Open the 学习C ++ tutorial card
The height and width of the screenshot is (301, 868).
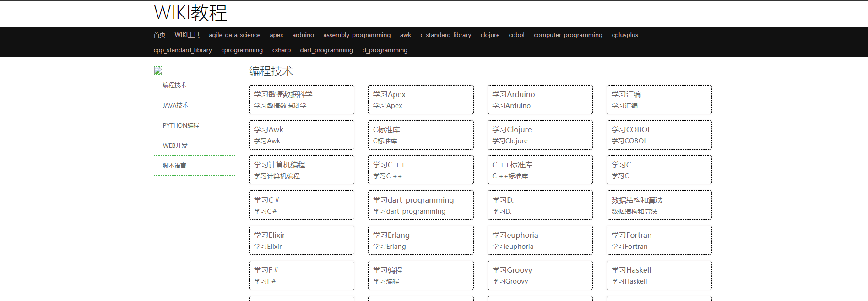click(421, 170)
